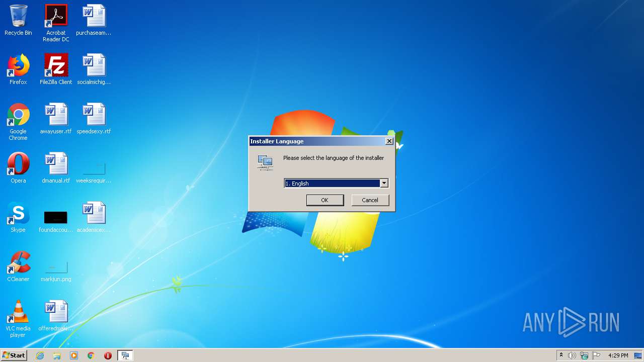This screenshot has height=362, width=644.
Task: Select the academicex... Word document
Action: pyautogui.click(x=94, y=217)
